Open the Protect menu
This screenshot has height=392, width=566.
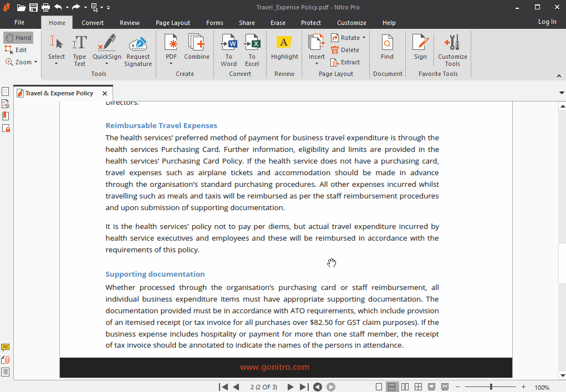(310, 23)
